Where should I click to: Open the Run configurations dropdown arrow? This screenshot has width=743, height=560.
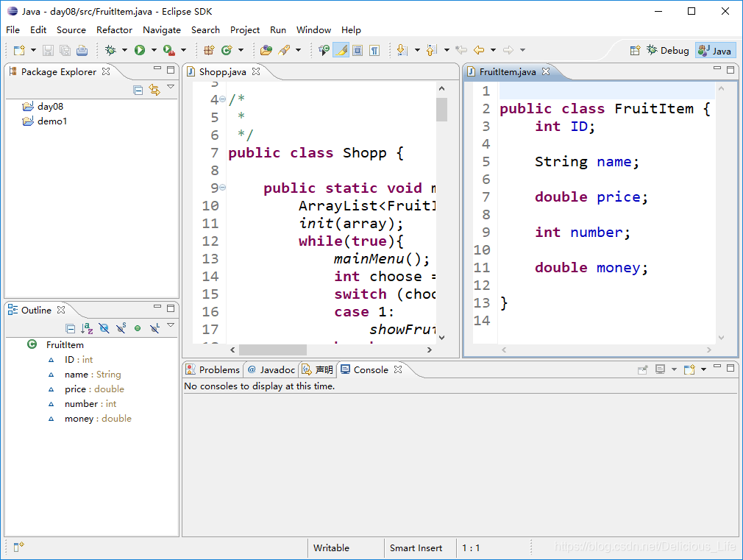click(154, 50)
